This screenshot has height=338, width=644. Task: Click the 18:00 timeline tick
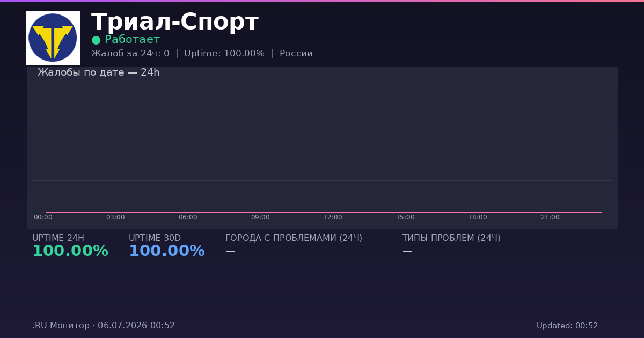478,217
